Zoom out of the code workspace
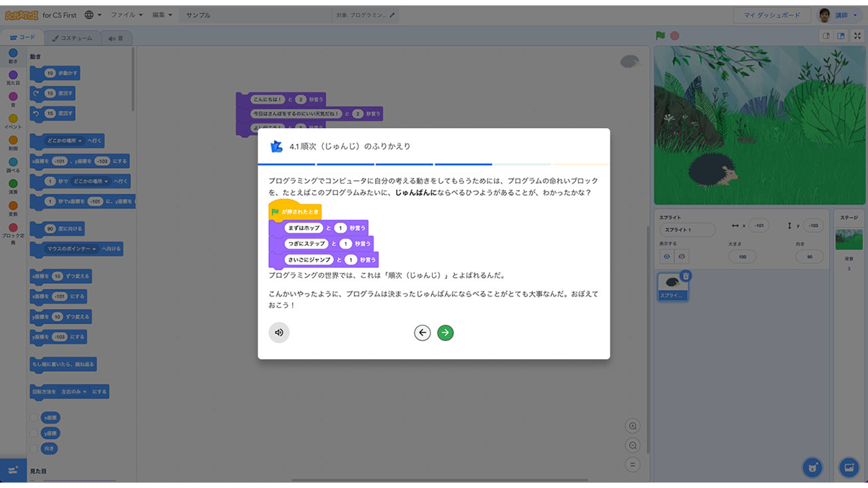Viewport: 868px width, 488px height. pos(633,445)
